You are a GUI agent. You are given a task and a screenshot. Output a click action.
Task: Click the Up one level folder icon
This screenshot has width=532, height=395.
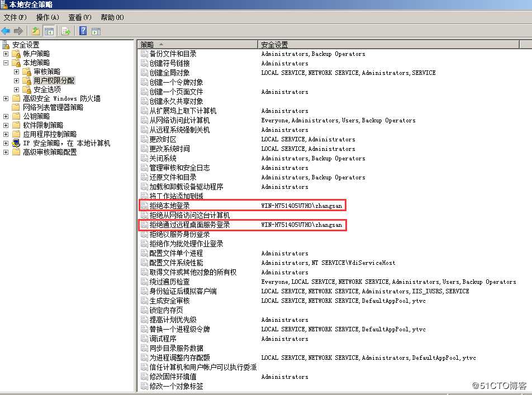coord(36,31)
